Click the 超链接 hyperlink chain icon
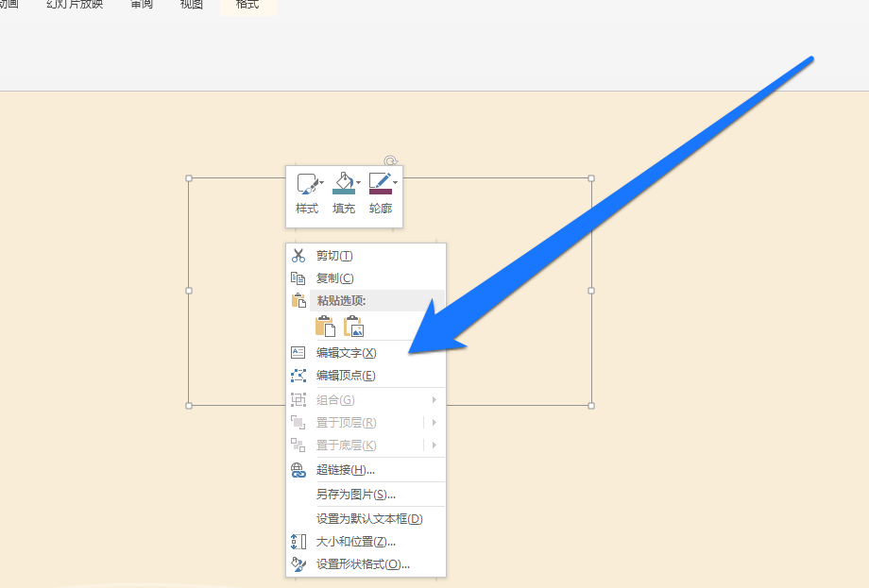 click(298, 471)
